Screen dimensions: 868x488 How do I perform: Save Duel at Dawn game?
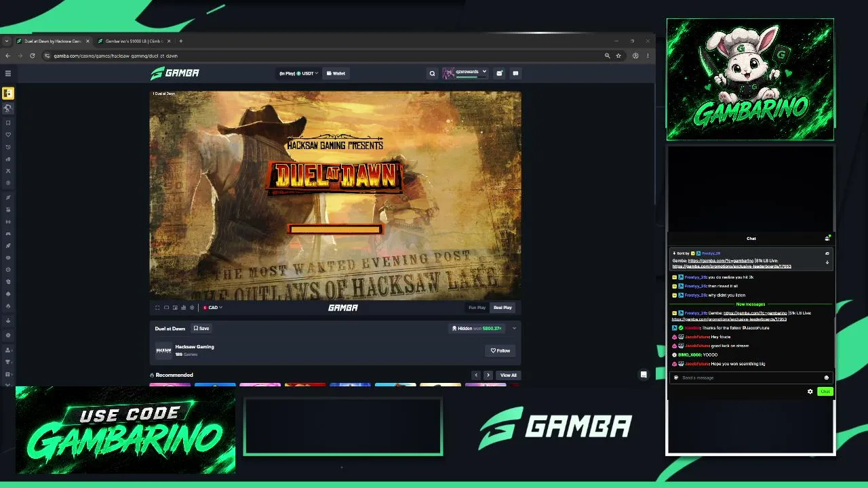pos(201,329)
